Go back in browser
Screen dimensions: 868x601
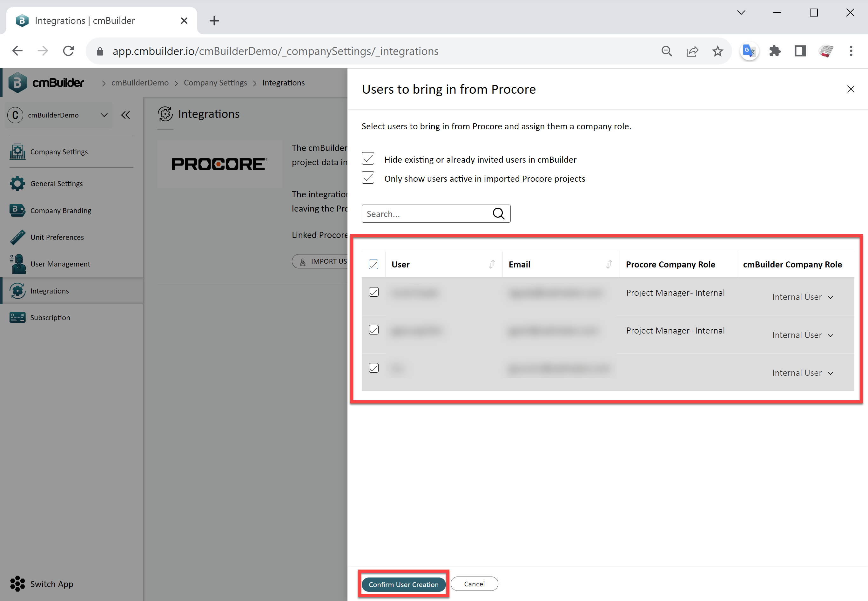[x=17, y=51]
